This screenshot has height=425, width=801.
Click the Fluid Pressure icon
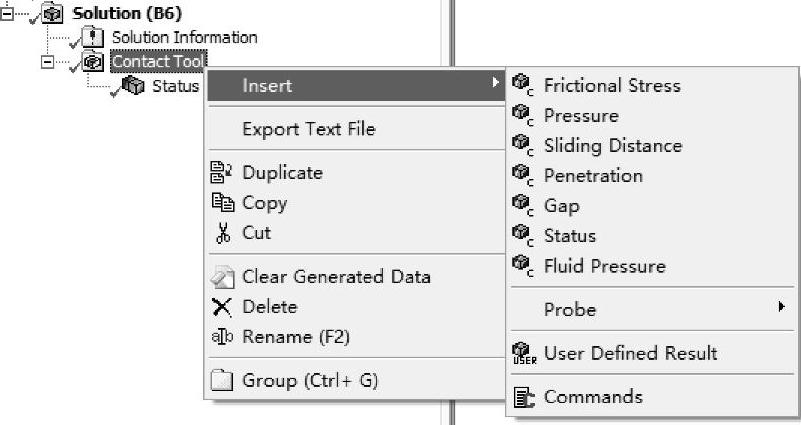tap(522, 266)
